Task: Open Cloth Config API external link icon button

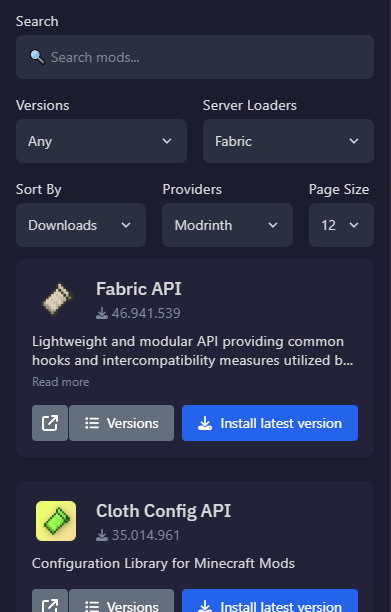Action: [50, 601]
